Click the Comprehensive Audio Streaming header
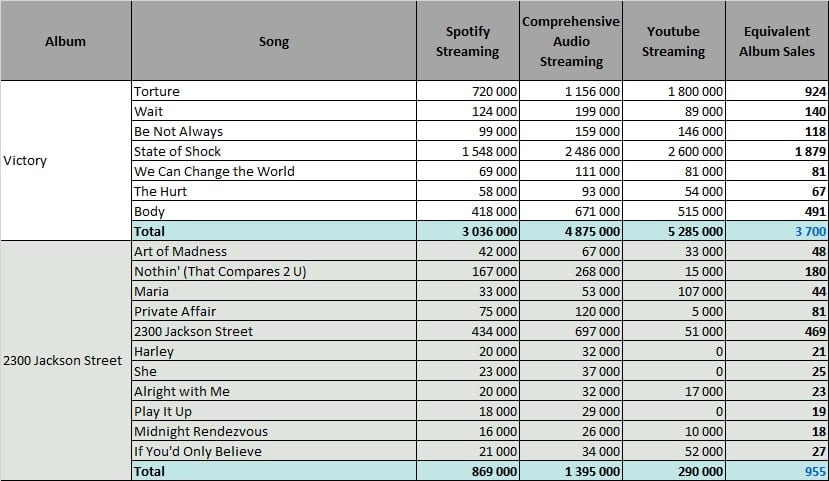Image resolution: width=829 pixels, height=481 pixels. coord(571,41)
